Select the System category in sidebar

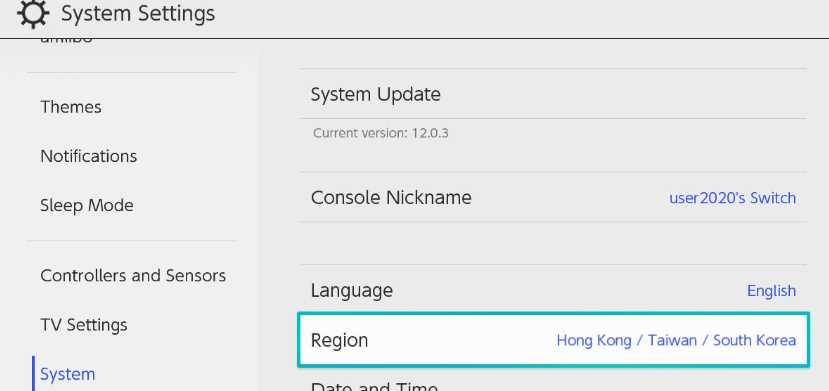tap(68, 374)
